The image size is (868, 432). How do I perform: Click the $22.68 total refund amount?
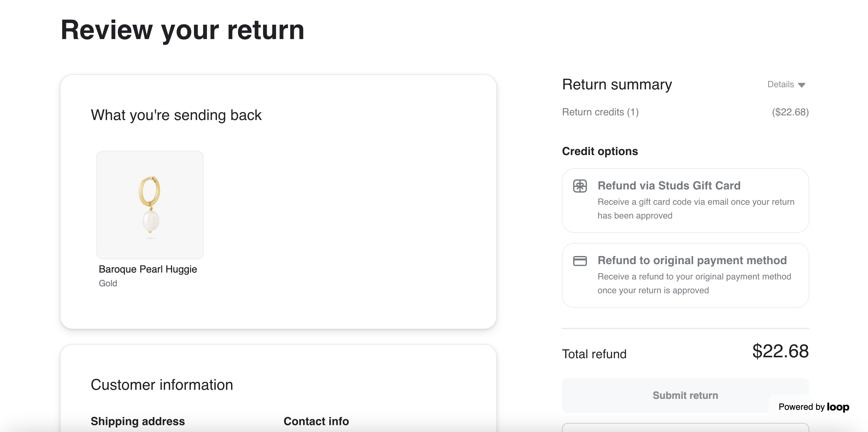click(780, 351)
